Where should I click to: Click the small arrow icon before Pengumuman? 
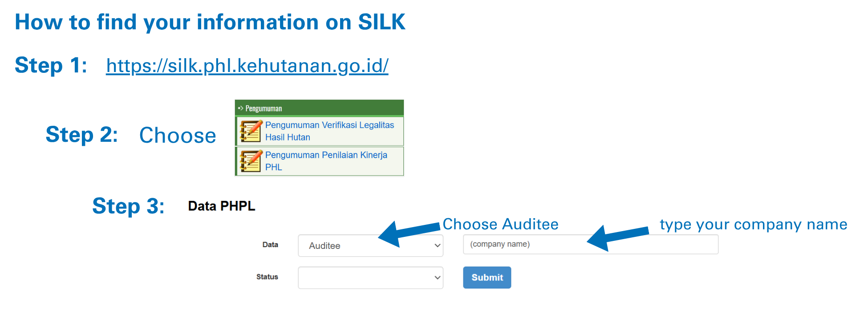click(240, 108)
